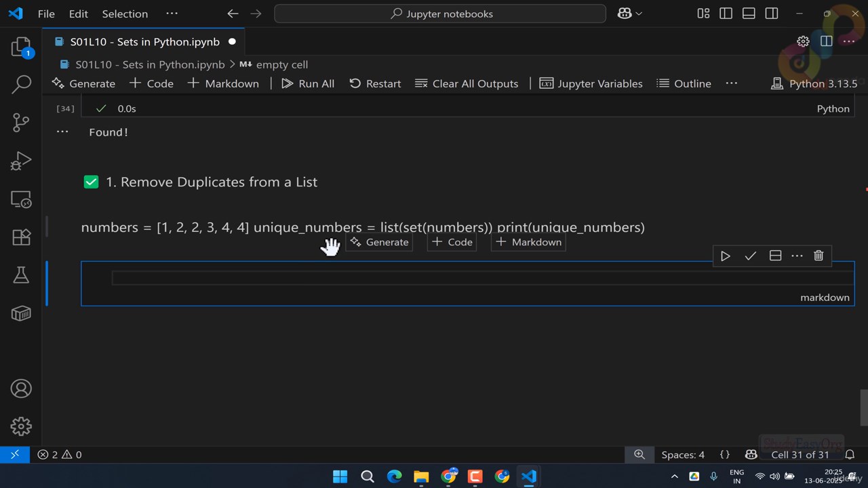Add a Markdown cell from the toolbar
The image size is (868, 488).
(223, 83)
